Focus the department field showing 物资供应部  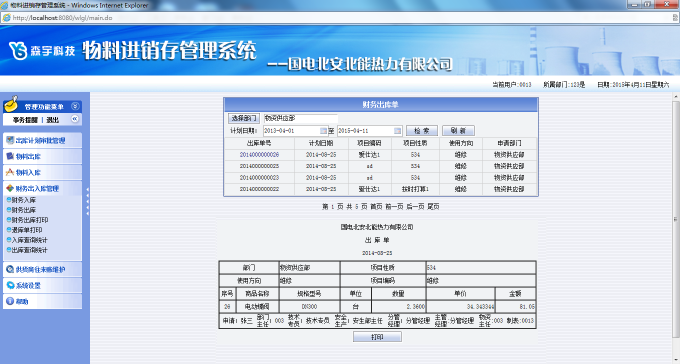coord(300,118)
